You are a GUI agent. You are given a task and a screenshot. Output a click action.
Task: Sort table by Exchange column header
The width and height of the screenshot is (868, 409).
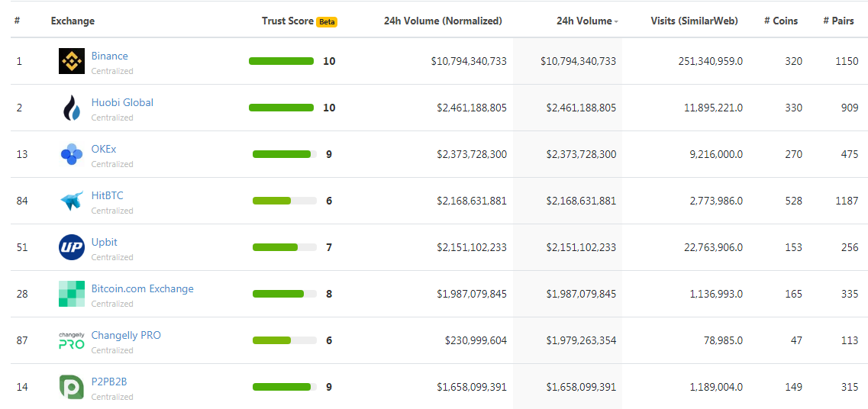coord(73,21)
